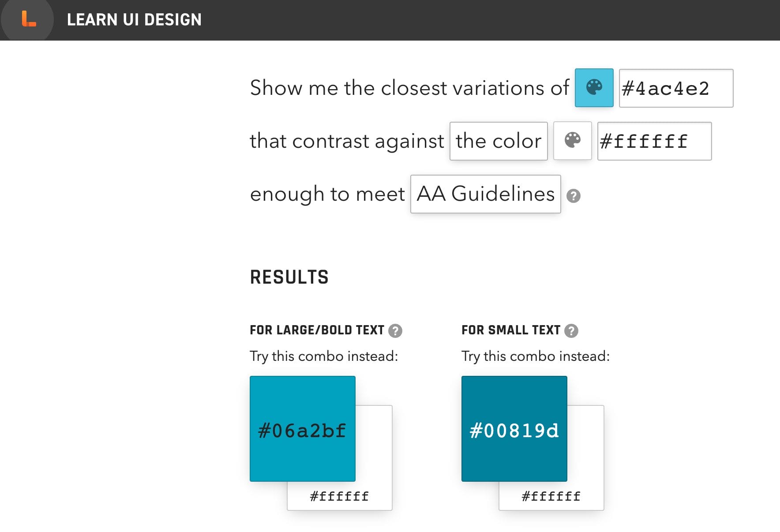Select the #00819d color swatch
Viewport: 780px width, 532px height.
tap(514, 428)
